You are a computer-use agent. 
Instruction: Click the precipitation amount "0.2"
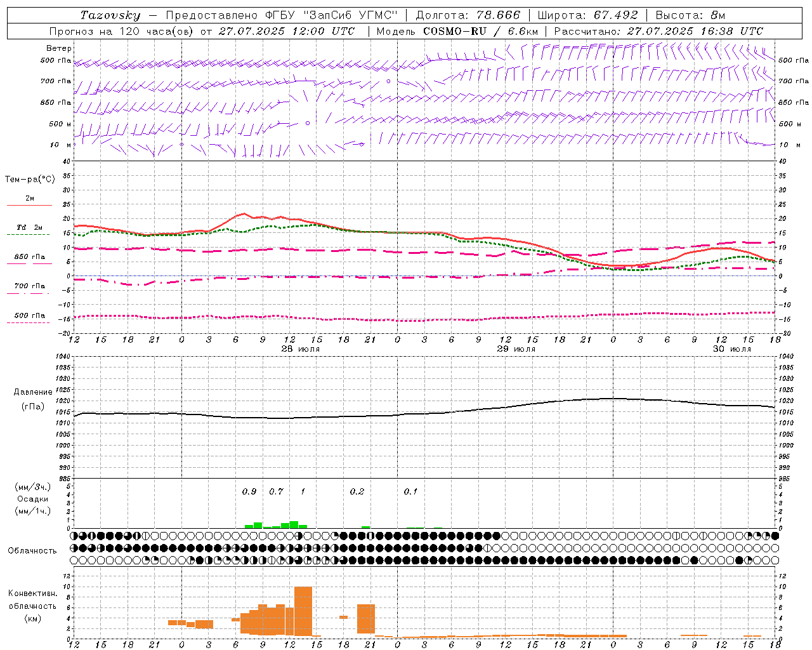357,491
